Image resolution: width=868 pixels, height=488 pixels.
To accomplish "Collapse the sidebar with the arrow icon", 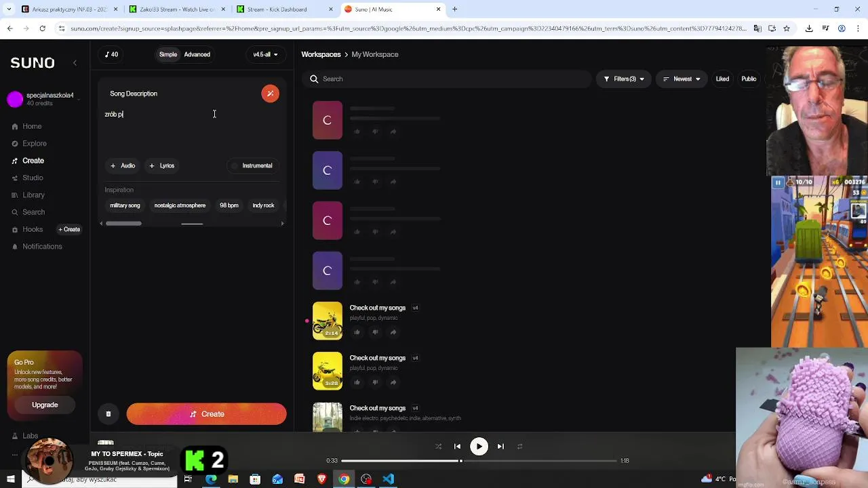I will (75, 63).
